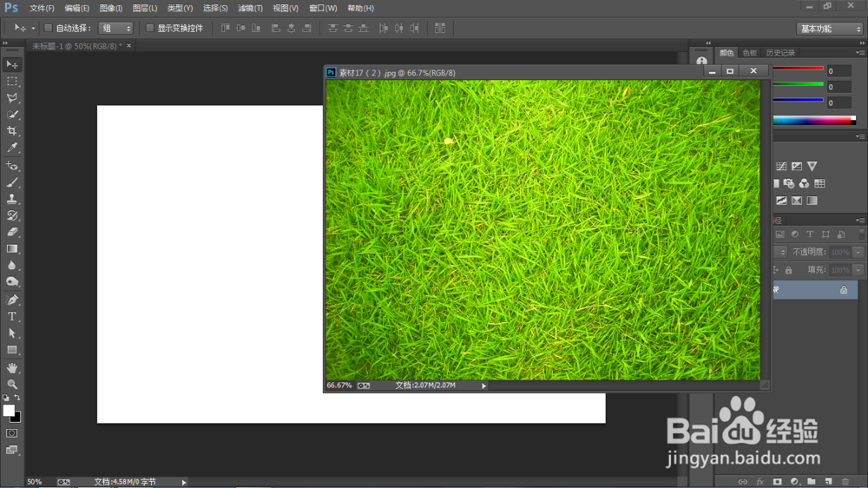Click the background color swatch
868x488 pixels.
(x=17, y=419)
